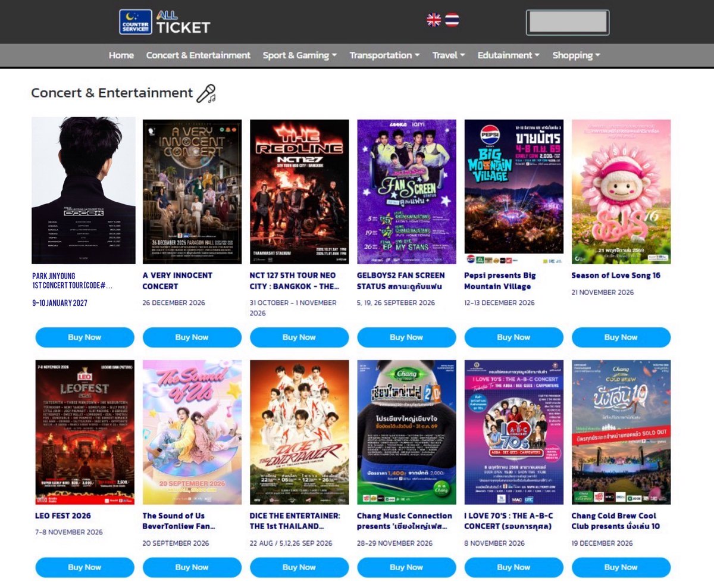Click the date 7-8 NOVEMBER 2026
The width and height of the screenshot is (714, 588).
click(69, 532)
